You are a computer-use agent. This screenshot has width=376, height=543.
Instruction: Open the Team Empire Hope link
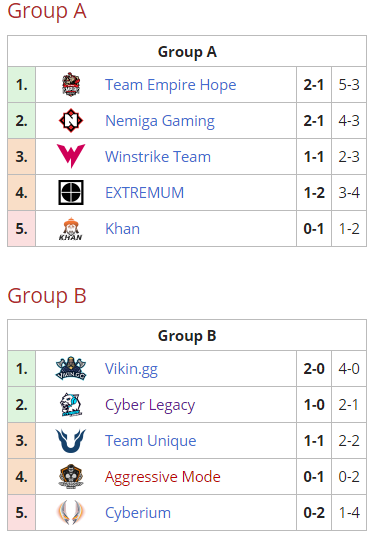point(170,85)
